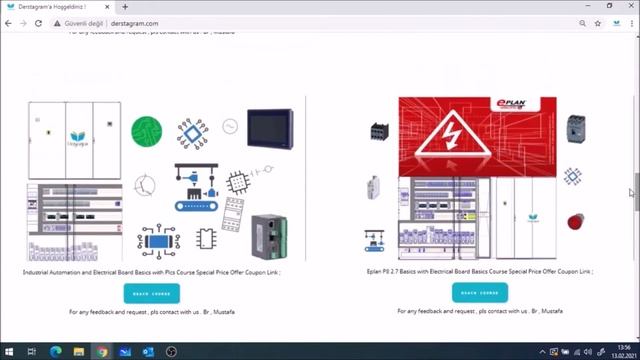
Task: Open the taskbar clock and date
Action: click(624, 352)
